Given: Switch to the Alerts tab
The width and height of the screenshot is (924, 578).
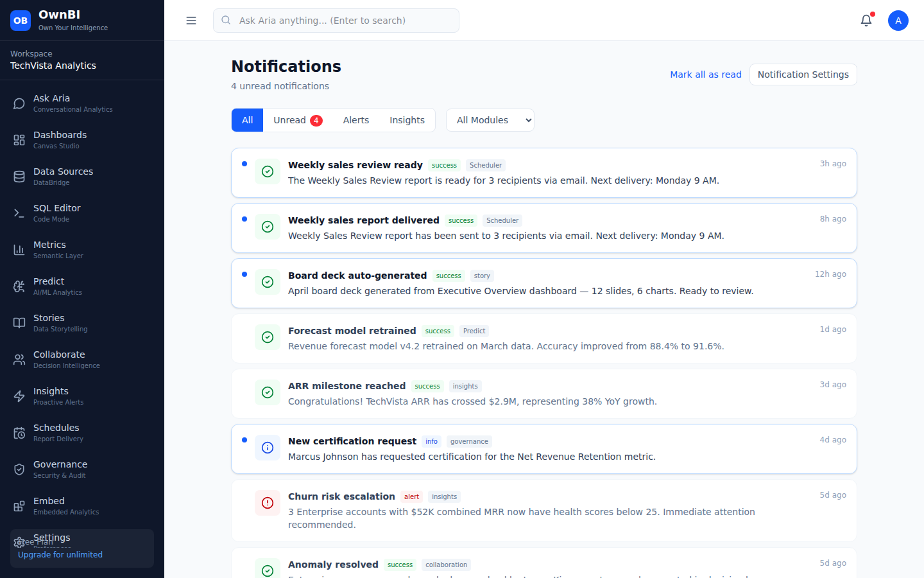Looking at the screenshot, I should [x=356, y=120].
